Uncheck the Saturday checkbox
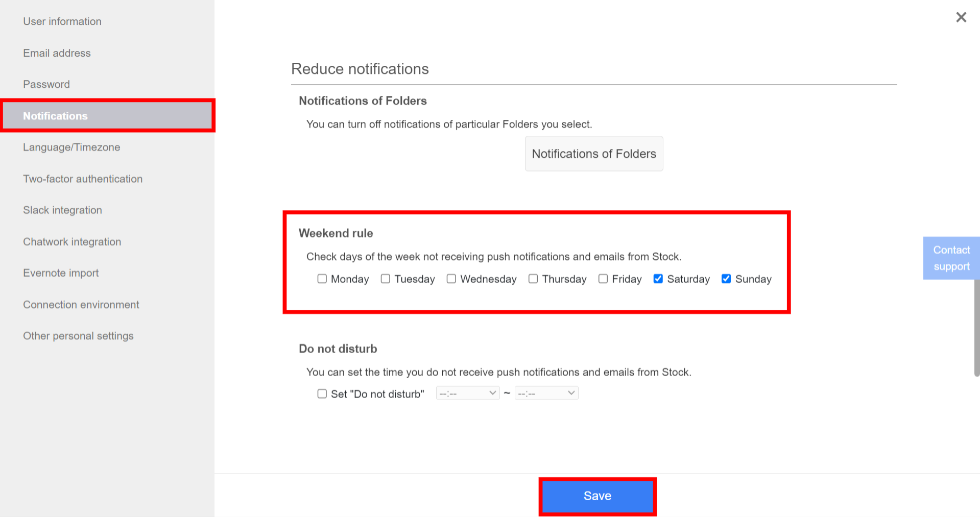Image resolution: width=980 pixels, height=517 pixels. pyautogui.click(x=658, y=279)
